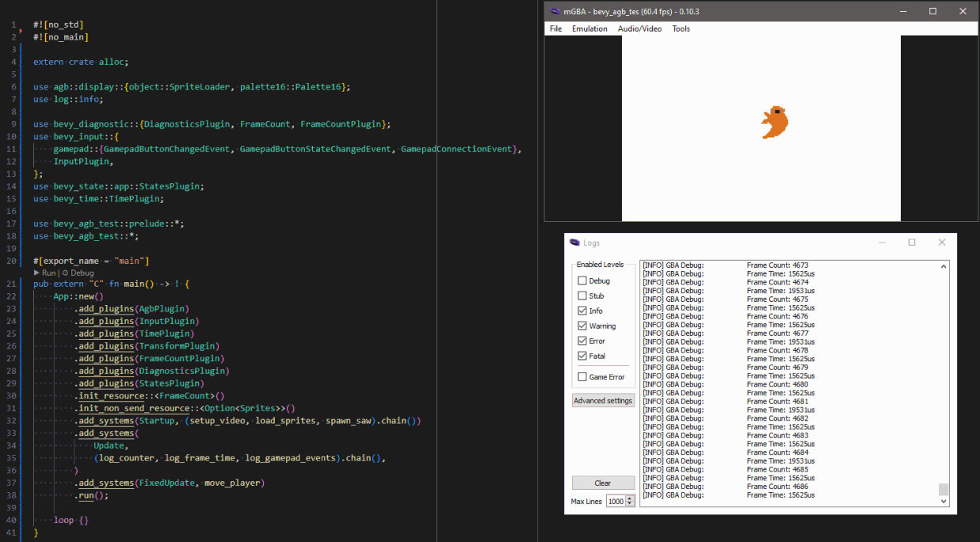Click the Debug code lens above main
Screen dimensions: 980x542
tap(79, 273)
